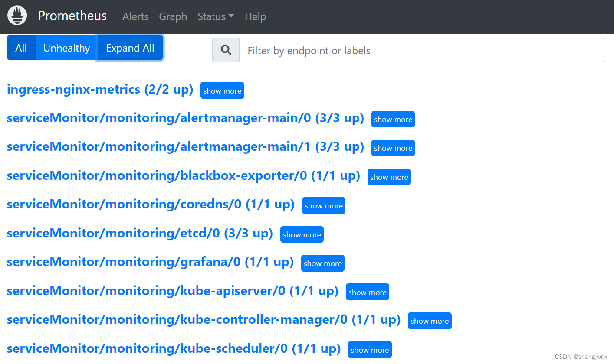Open grafana/0 (1/1 up) heading
The image size is (614, 364).
(151, 262)
